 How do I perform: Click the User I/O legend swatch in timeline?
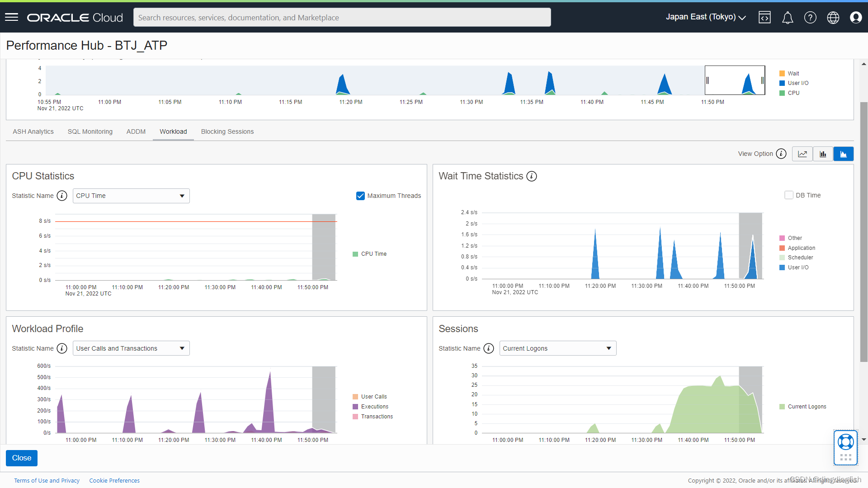782,83
